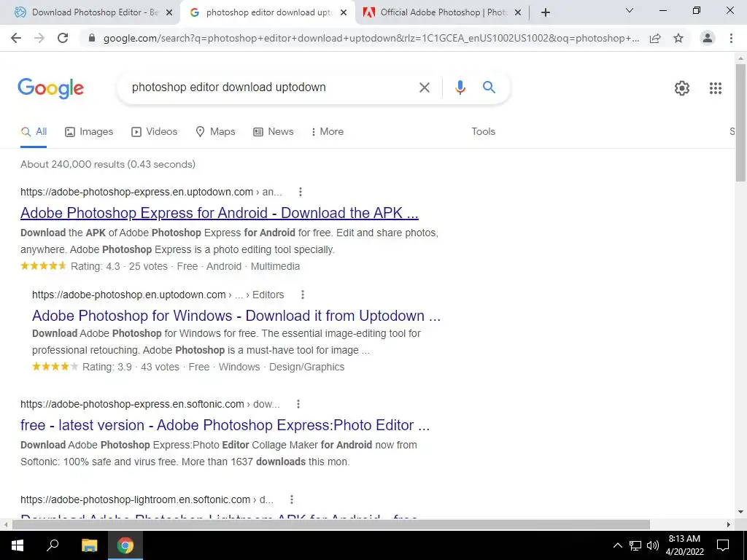Switch to Maps results
This screenshot has height=560, width=747.
(215, 132)
